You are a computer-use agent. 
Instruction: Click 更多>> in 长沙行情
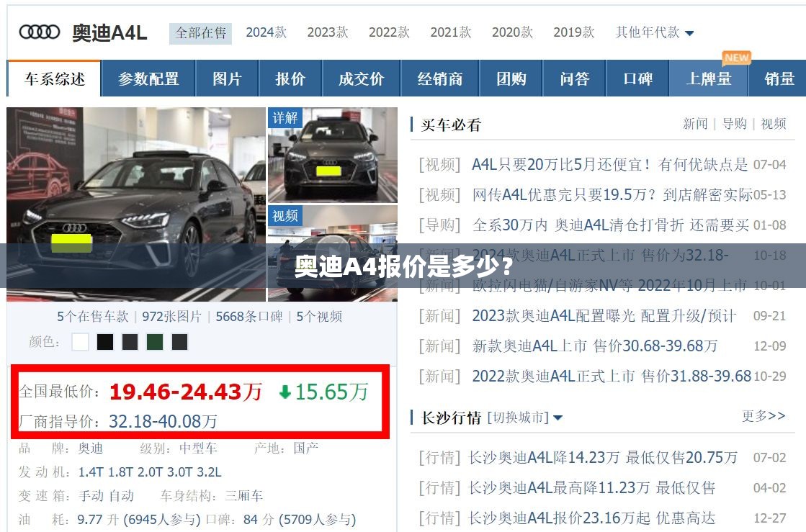pos(764,416)
